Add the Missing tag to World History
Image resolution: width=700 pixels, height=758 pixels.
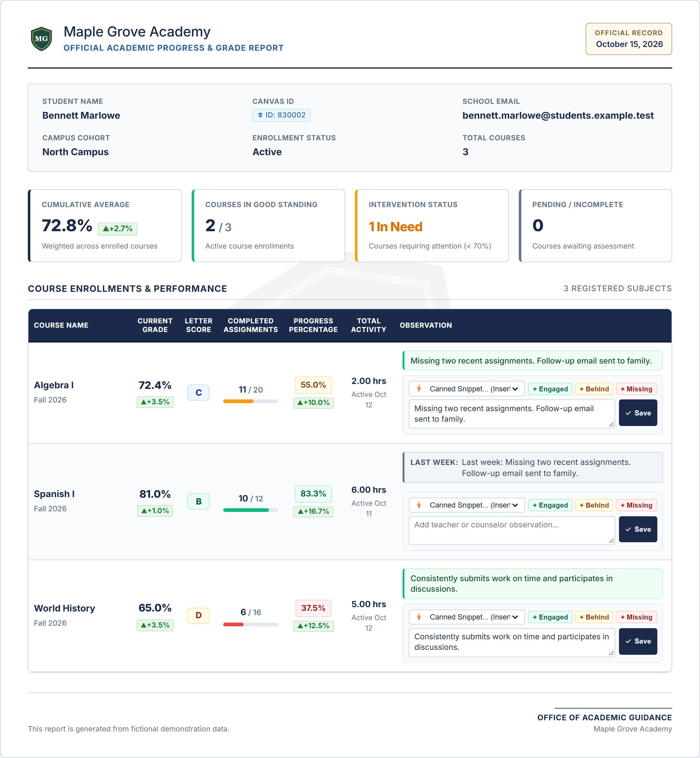tap(636, 617)
